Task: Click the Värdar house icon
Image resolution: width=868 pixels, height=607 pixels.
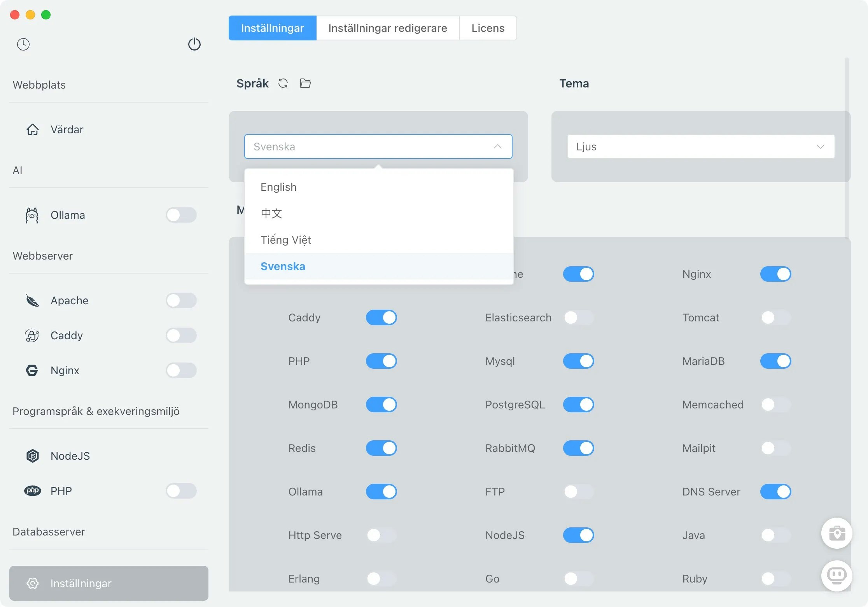Action: (x=33, y=129)
